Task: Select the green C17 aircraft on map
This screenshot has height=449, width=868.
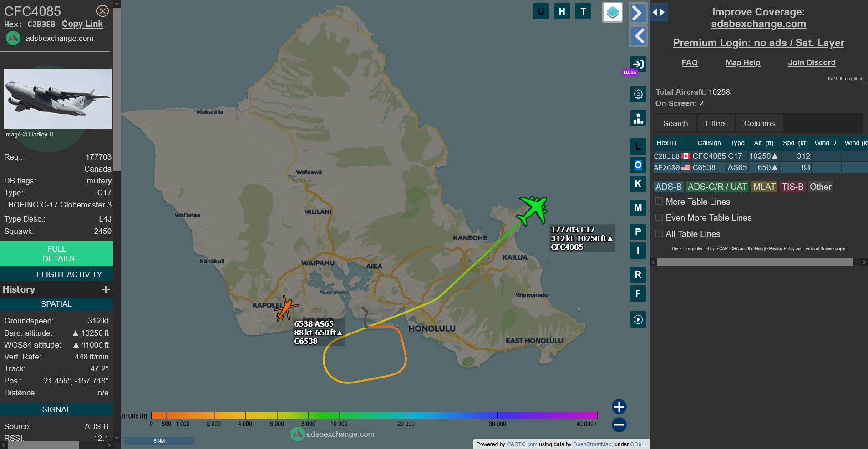Action: [533, 210]
